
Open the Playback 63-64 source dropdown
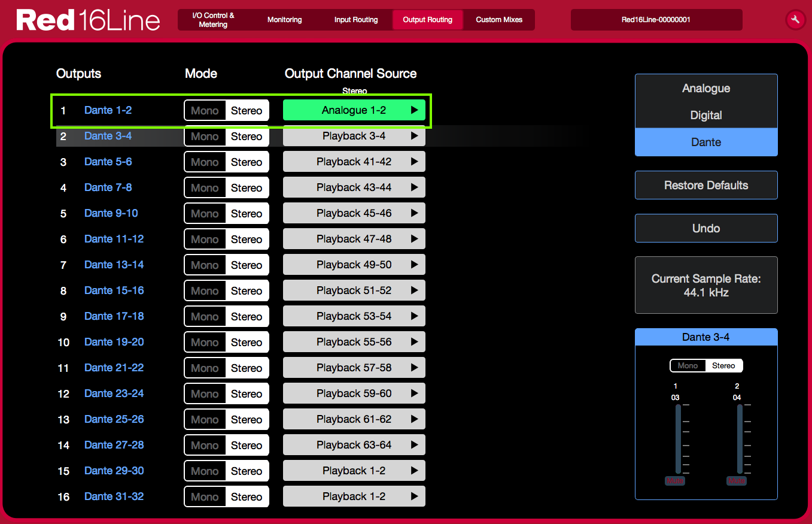click(354, 445)
